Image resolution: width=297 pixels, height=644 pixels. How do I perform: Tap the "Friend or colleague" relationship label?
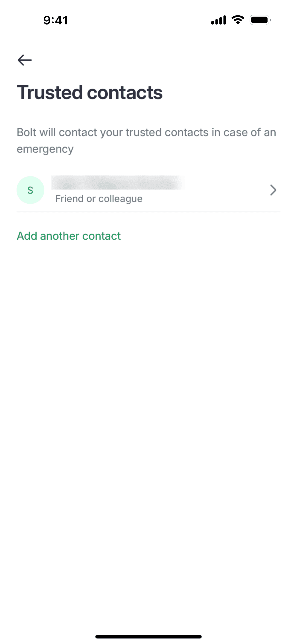click(x=99, y=199)
